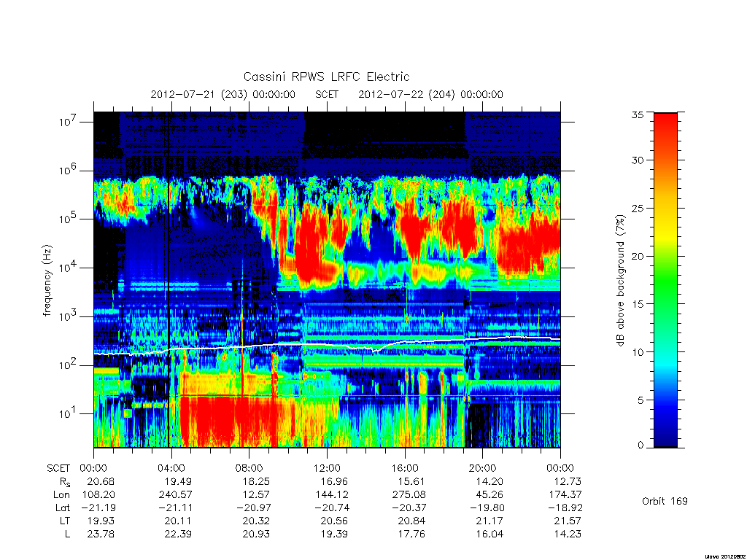Click the "Rs" row label
Image resolution: width=747 pixels, height=560 pixels.
(x=65, y=482)
